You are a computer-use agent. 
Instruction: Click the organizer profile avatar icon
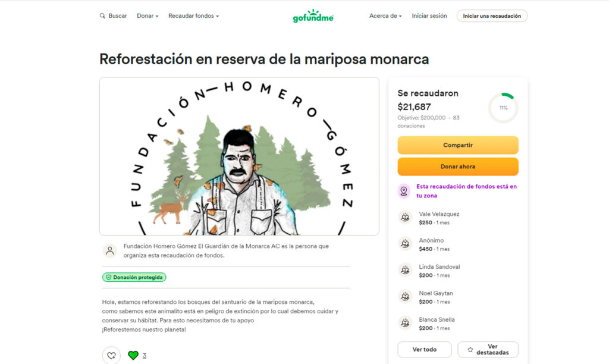pyautogui.click(x=110, y=250)
